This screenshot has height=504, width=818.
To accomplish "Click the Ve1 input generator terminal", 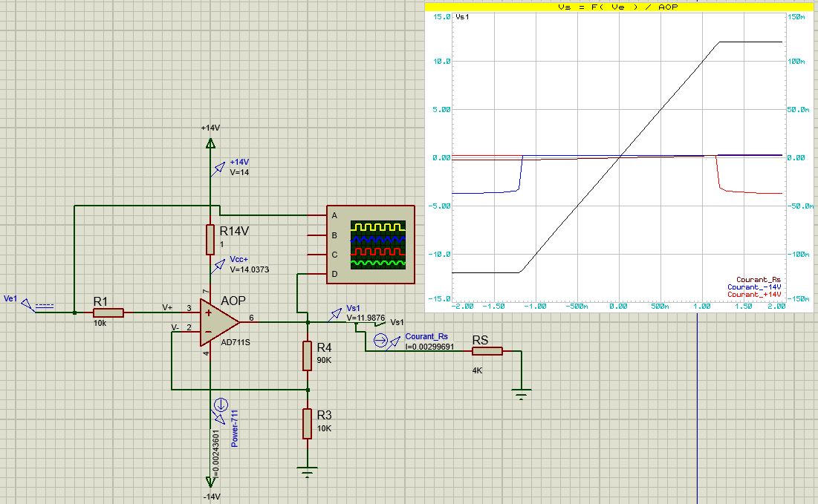I will [x=38, y=305].
